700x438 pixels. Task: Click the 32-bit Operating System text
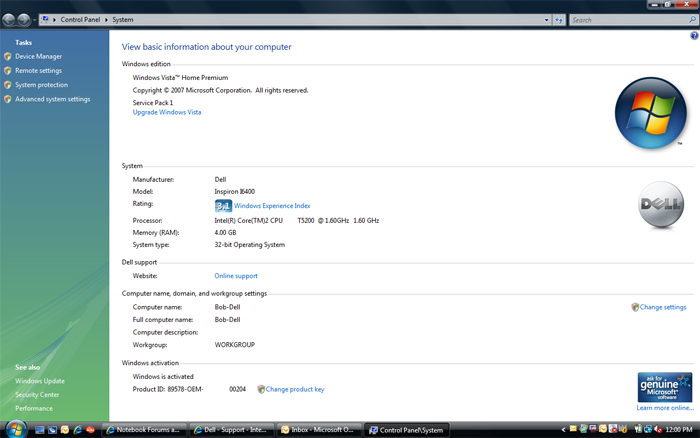[250, 245]
